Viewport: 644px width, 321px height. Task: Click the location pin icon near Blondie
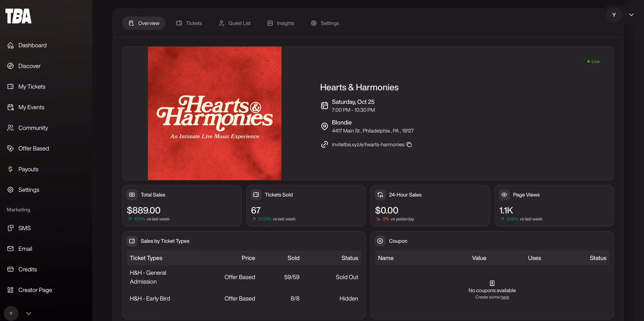click(x=325, y=126)
